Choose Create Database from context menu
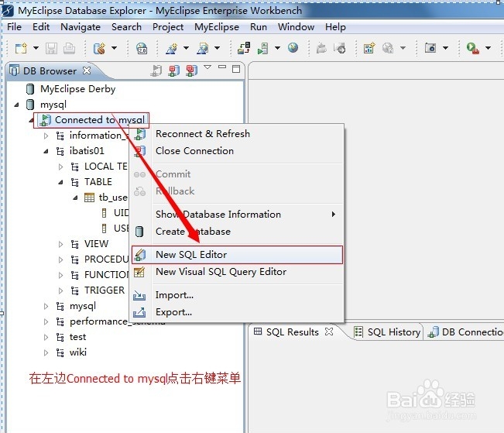This screenshot has width=504, height=433. point(237,232)
